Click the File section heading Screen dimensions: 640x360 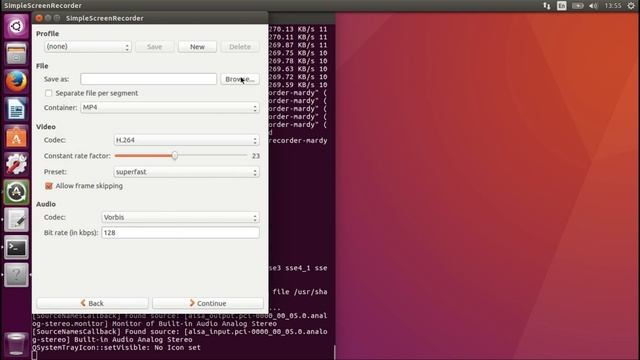42,66
